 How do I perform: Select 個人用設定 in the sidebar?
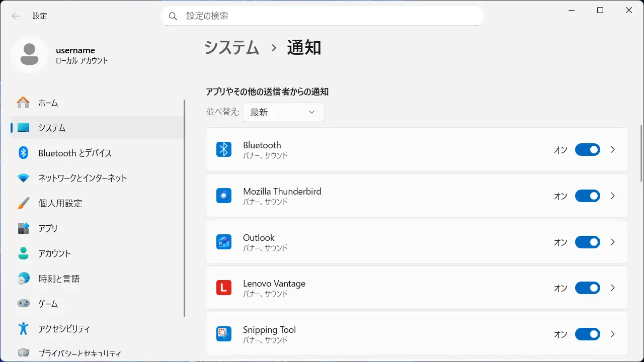click(x=60, y=203)
